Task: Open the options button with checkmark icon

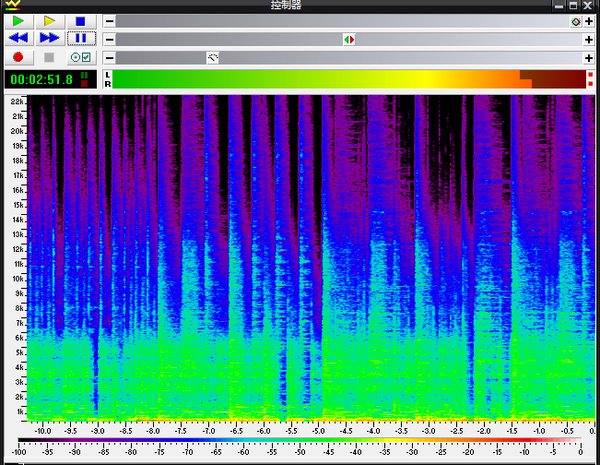Action: coord(81,57)
